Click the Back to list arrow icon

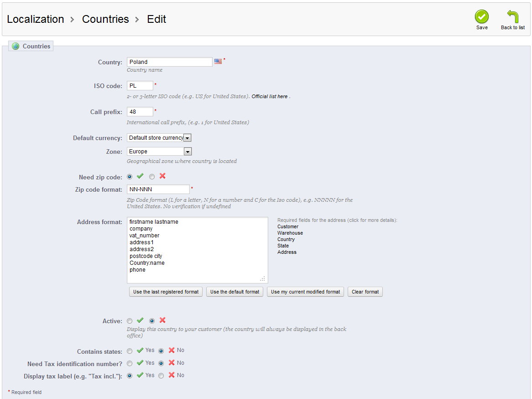click(x=512, y=17)
